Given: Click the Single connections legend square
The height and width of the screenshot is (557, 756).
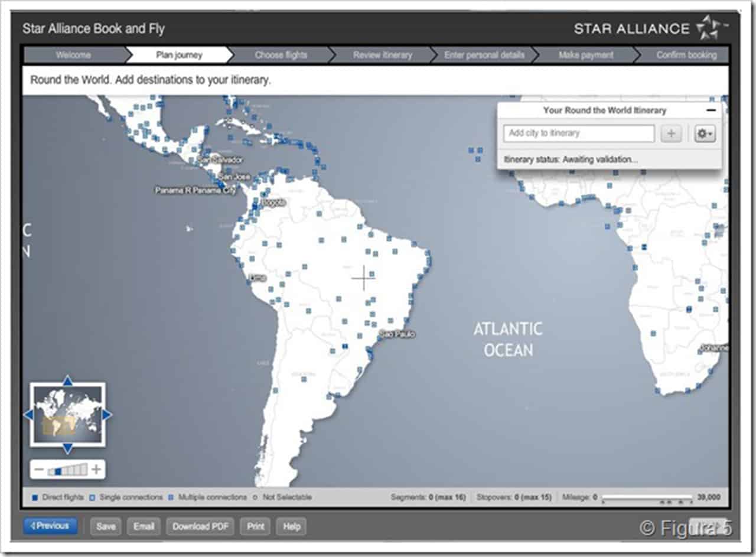Looking at the screenshot, I should [x=92, y=498].
